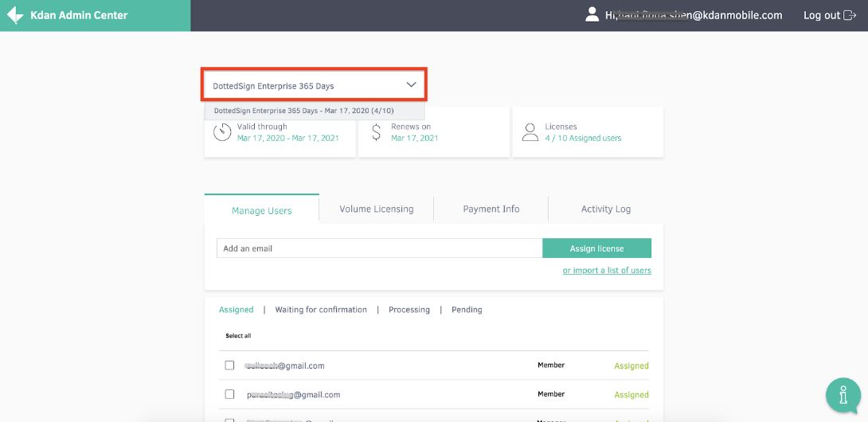Select DottedSign Enterprise 365 Days - Mar 17, 2020 option
Image resolution: width=868 pixels, height=422 pixels.
315,111
